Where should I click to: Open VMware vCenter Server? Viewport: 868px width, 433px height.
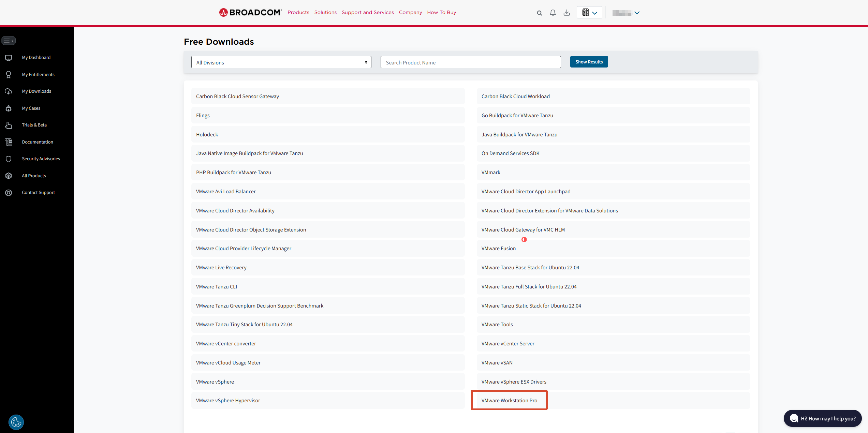(614, 344)
